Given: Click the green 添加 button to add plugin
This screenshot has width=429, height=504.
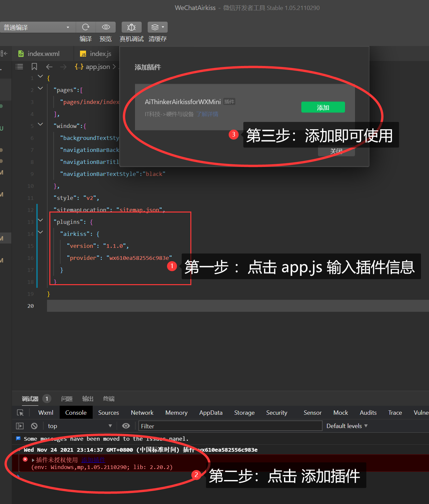Looking at the screenshot, I should 323,107.
